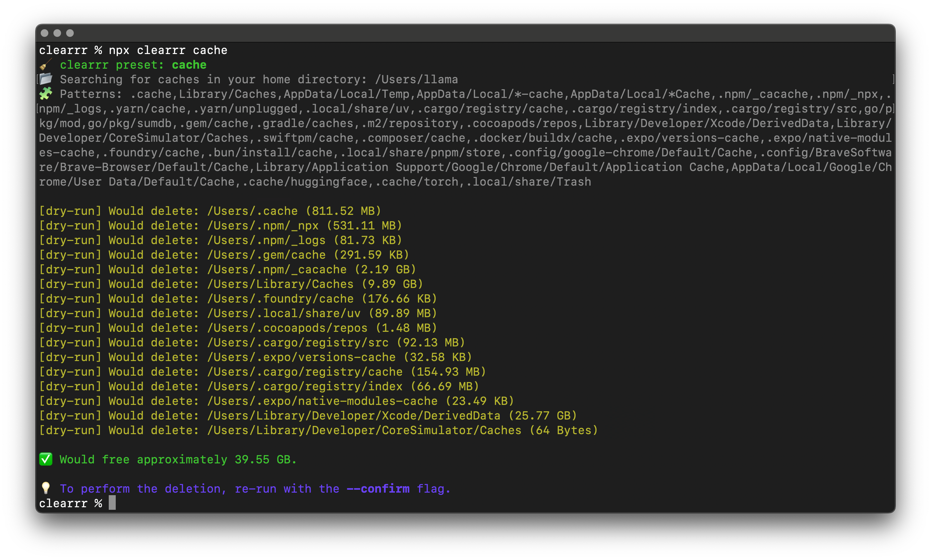Viewport: 931px width, 560px height.
Task: Click the 'npx clearrr cache' command text
Action: 168,50
